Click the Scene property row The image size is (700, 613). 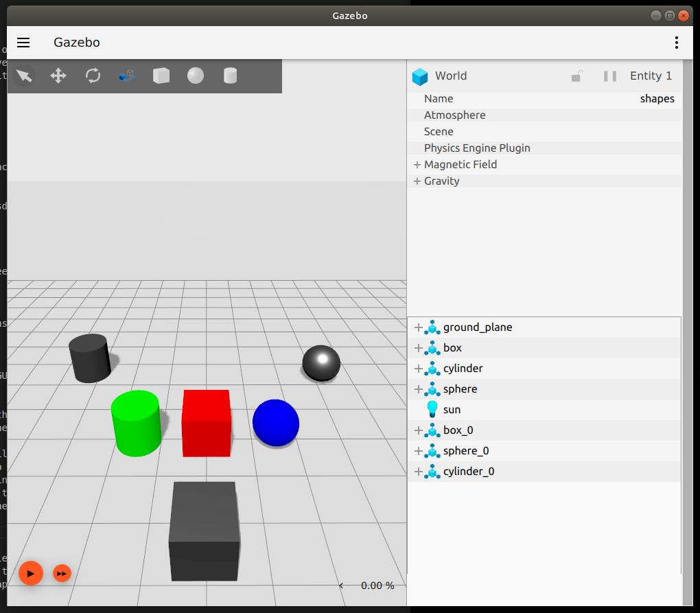click(544, 132)
